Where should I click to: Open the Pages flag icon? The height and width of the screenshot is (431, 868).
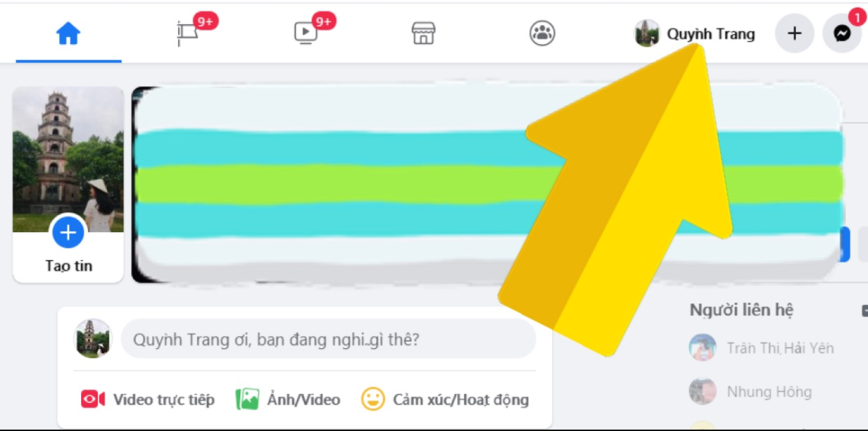coord(188,34)
